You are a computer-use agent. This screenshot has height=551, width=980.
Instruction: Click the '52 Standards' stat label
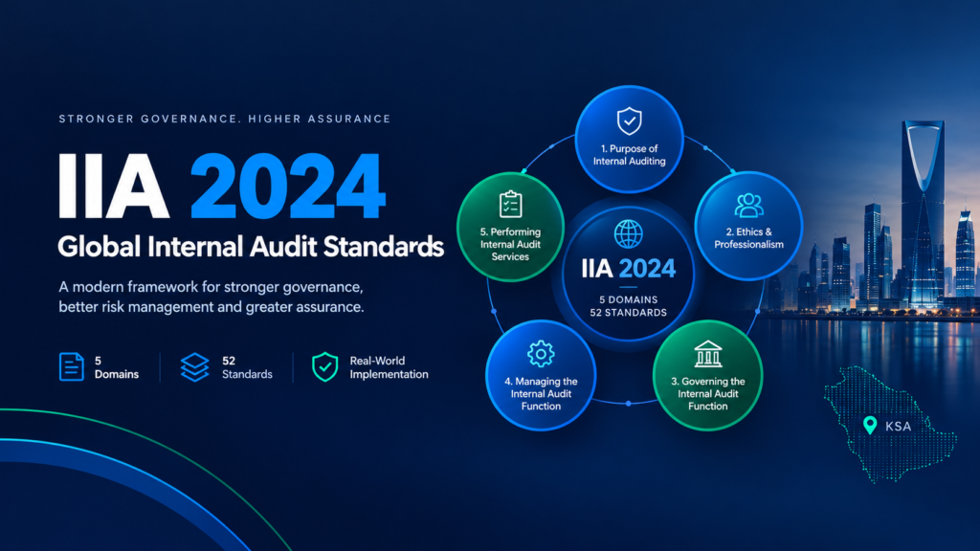247,367
